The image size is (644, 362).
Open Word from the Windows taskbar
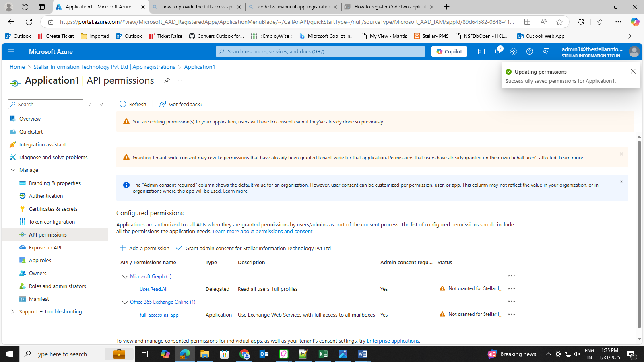[362, 354]
